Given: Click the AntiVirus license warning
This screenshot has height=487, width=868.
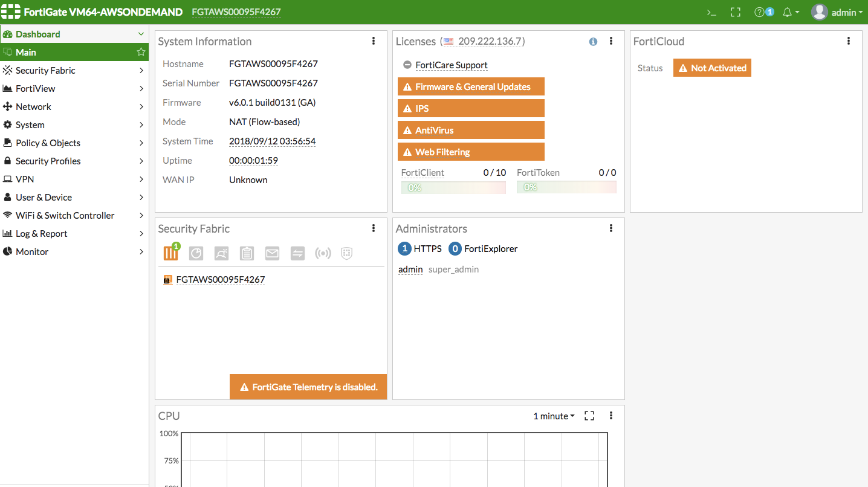Looking at the screenshot, I should click(471, 130).
